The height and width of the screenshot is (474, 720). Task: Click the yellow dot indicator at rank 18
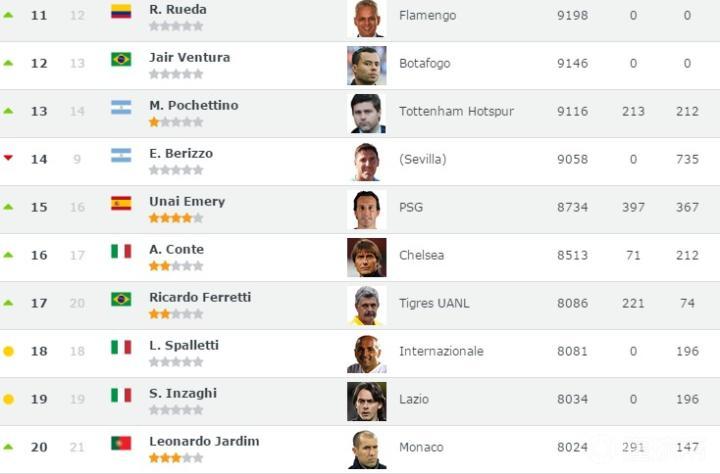tap(9, 351)
